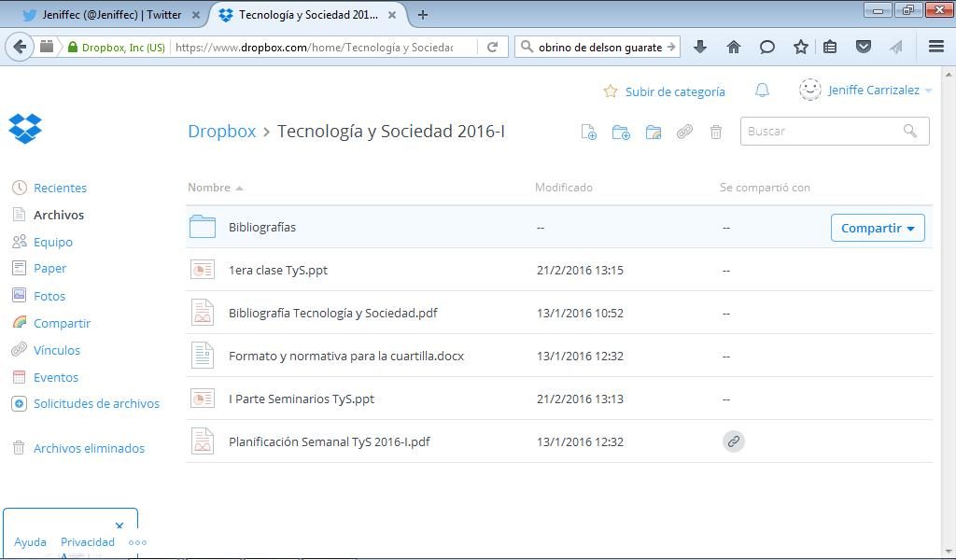Expand the Compartir dropdown for Bibliografías
956x560 pixels.
[878, 228]
